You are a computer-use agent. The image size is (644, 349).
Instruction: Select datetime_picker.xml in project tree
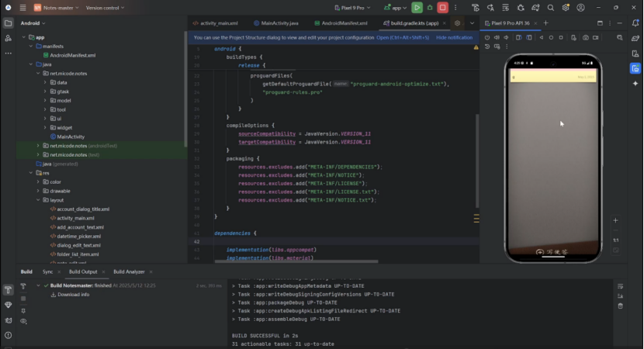point(78,236)
